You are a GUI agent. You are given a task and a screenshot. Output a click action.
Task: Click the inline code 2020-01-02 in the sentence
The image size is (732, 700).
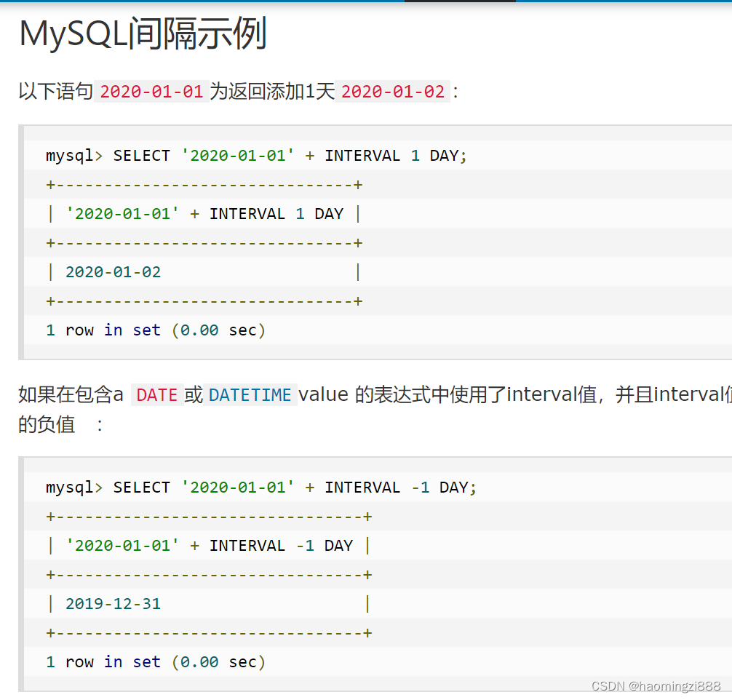393,92
